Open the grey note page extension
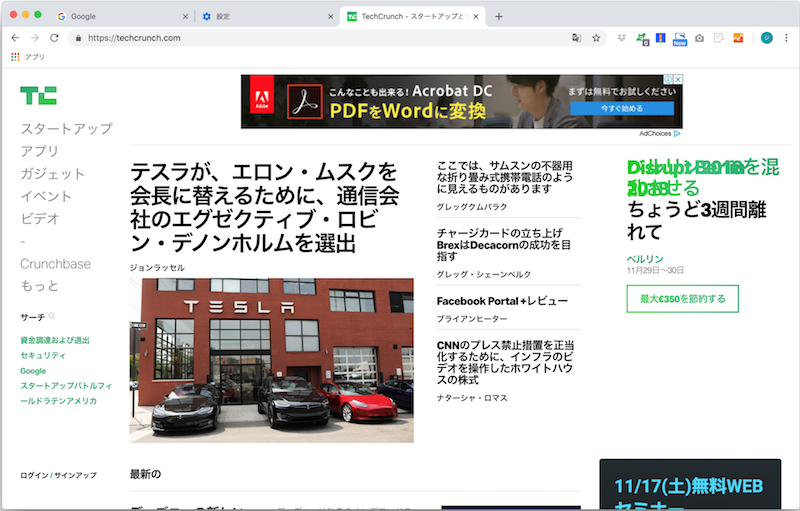The image size is (800, 511). 719,38
